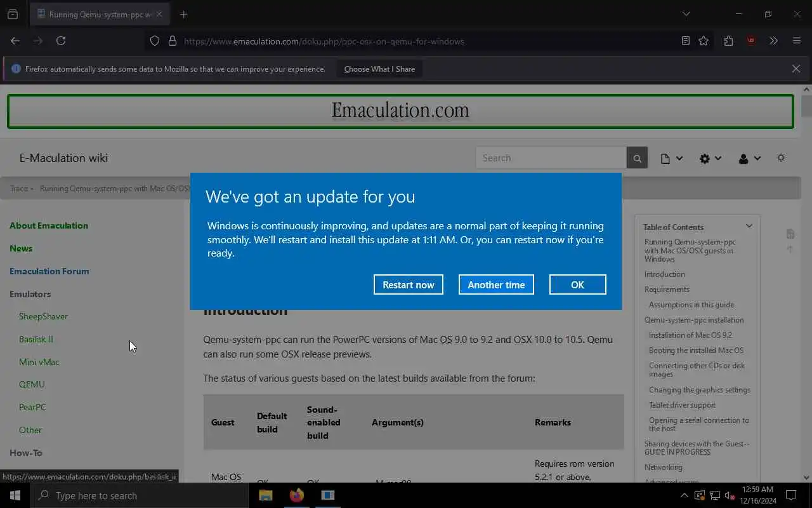Viewport: 812px width, 508px height.
Task: Choose Another time in update dialog
Action: pyautogui.click(x=496, y=284)
